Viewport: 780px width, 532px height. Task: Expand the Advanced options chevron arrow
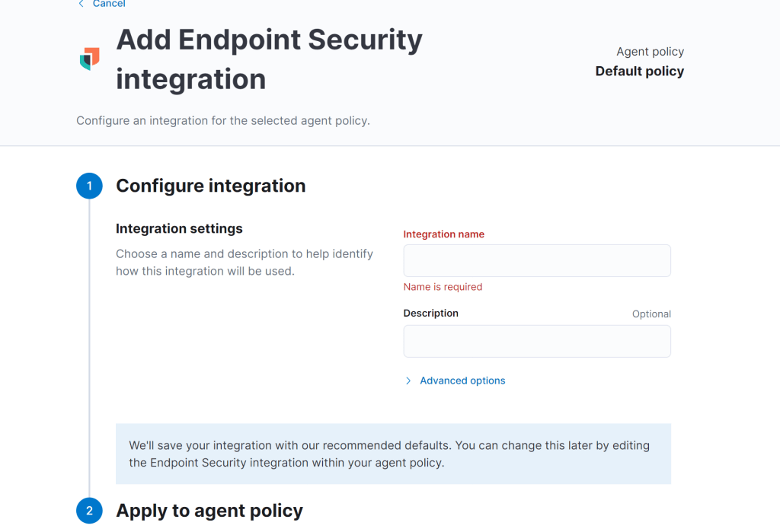point(408,381)
